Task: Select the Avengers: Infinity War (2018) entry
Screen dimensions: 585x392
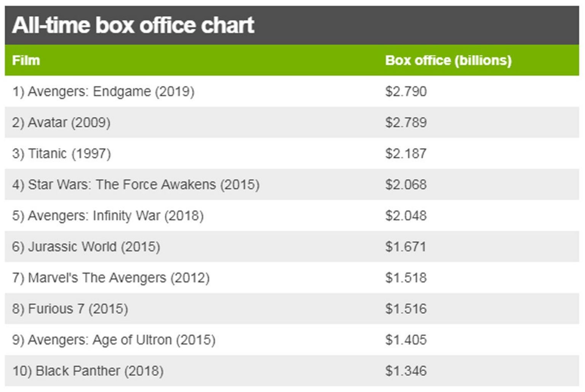Action: click(x=108, y=216)
